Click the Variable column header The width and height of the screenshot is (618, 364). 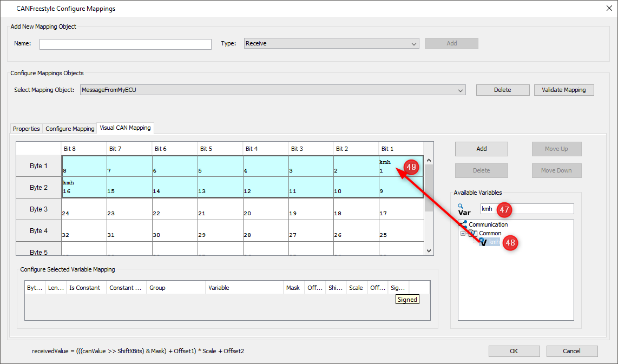244,288
